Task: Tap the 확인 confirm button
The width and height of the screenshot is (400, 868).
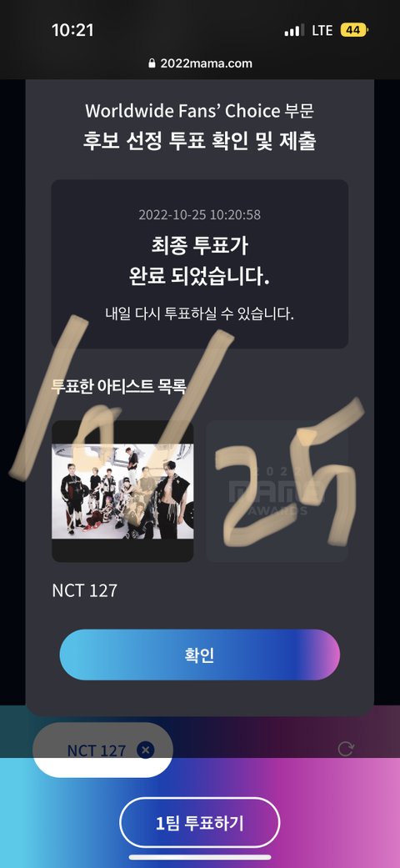Action: 200,655
